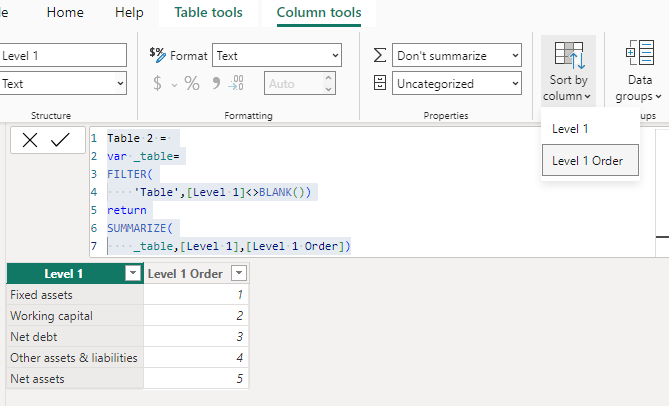Open the Level 1 Order column filter arrow
The image size is (669, 406).
coord(239,273)
